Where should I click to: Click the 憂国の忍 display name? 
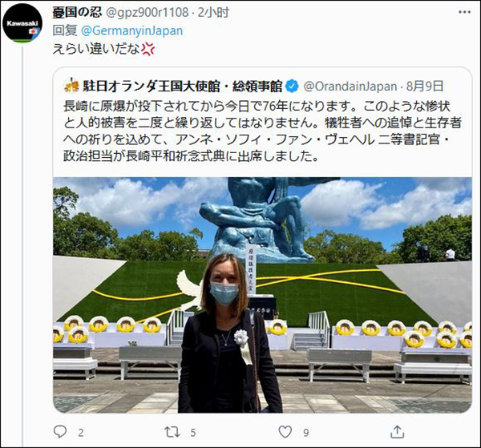click(77, 12)
